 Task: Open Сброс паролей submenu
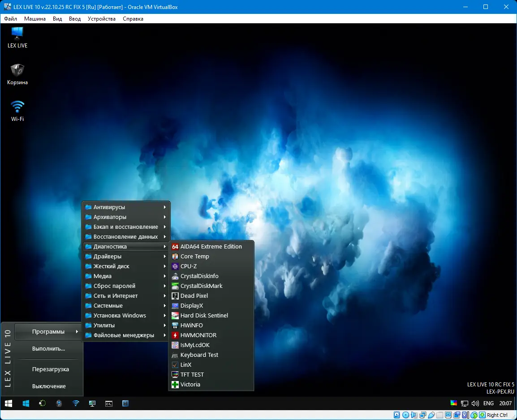(x=126, y=286)
